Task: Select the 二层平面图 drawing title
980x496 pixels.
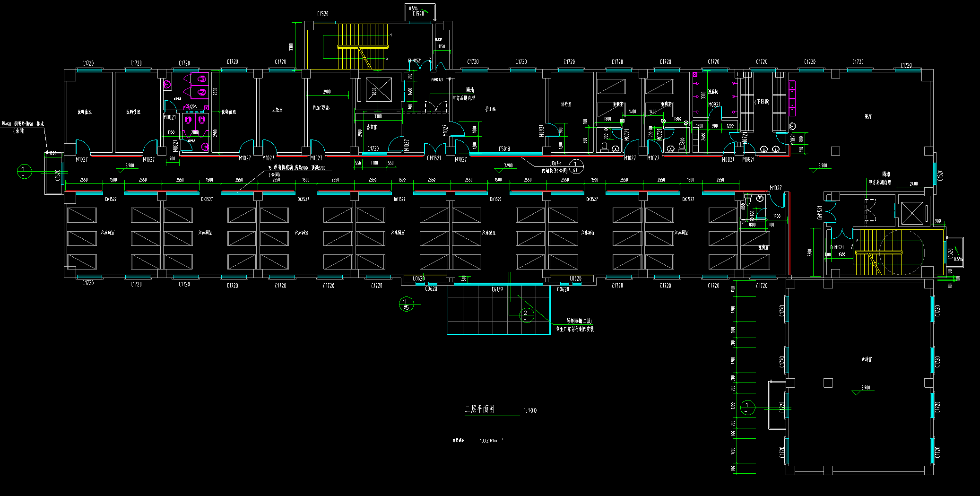Action: [480, 409]
